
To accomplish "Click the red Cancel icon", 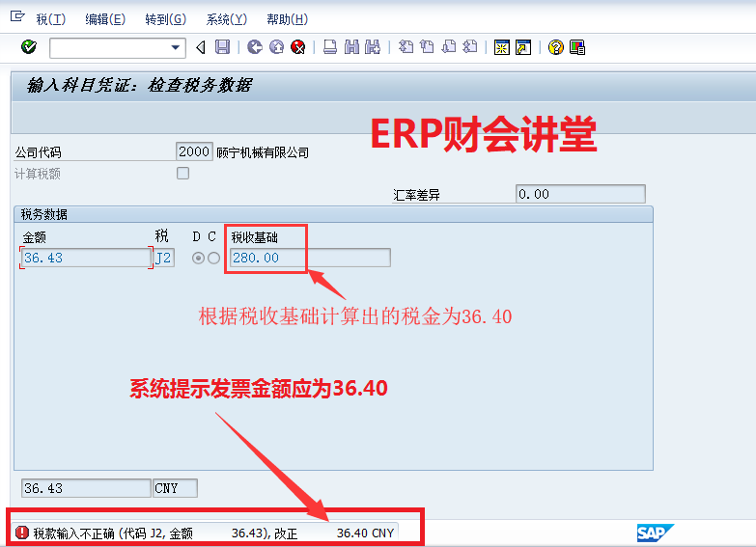I will click(x=298, y=47).
